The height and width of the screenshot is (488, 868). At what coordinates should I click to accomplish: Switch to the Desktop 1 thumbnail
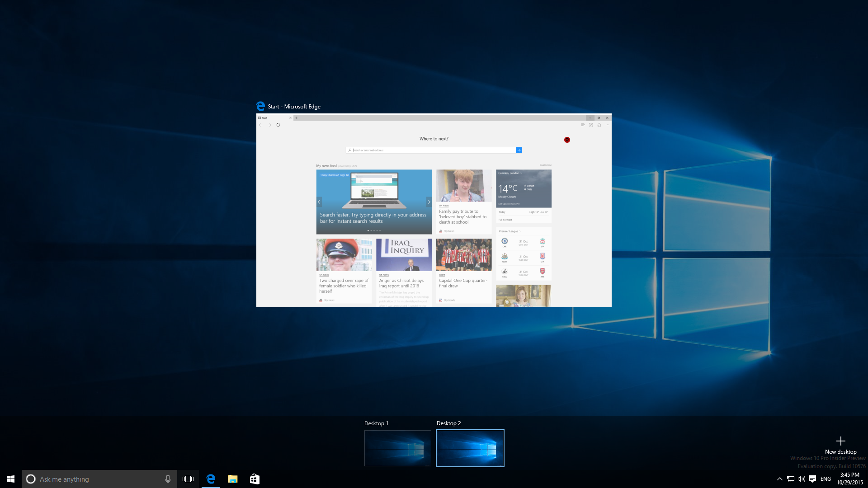[398, 448]
